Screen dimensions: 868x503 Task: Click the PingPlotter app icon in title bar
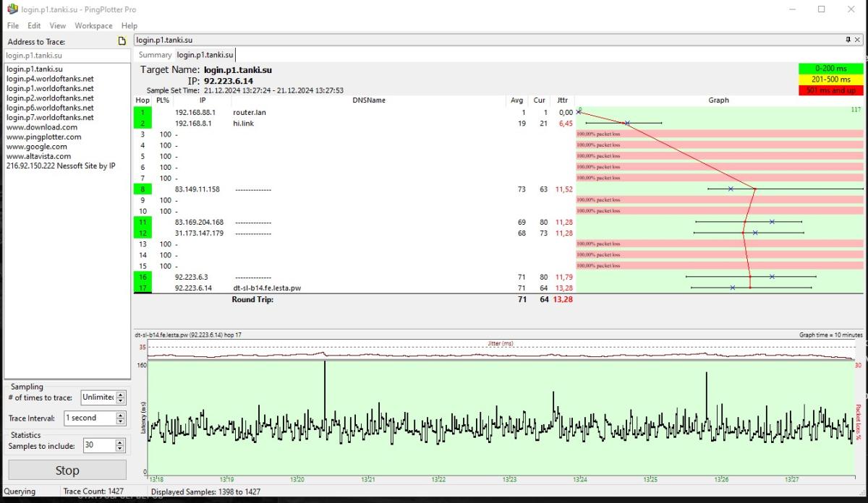pyautogui.click(x=12, y=9)
